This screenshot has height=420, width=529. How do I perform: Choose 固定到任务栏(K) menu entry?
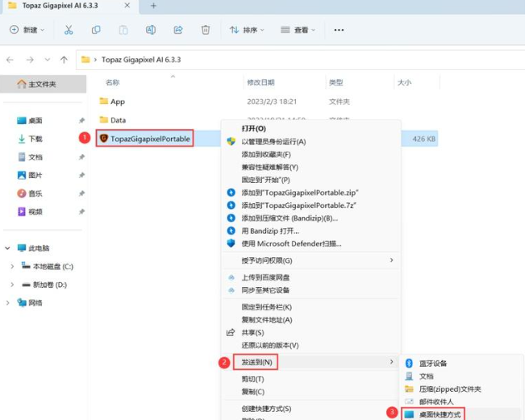[x=267, y=307]
